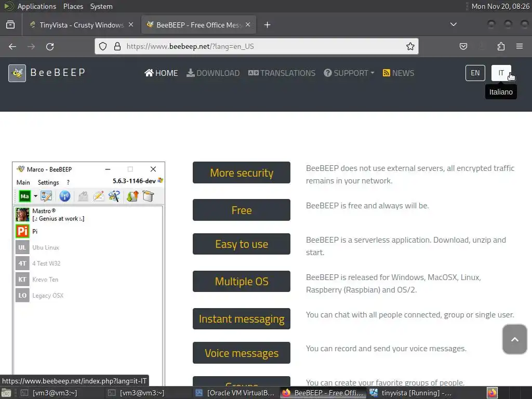Viewport: 532px width, 399px height.
Task: Show site security padlock info
Action: click(x=117, y=46)
